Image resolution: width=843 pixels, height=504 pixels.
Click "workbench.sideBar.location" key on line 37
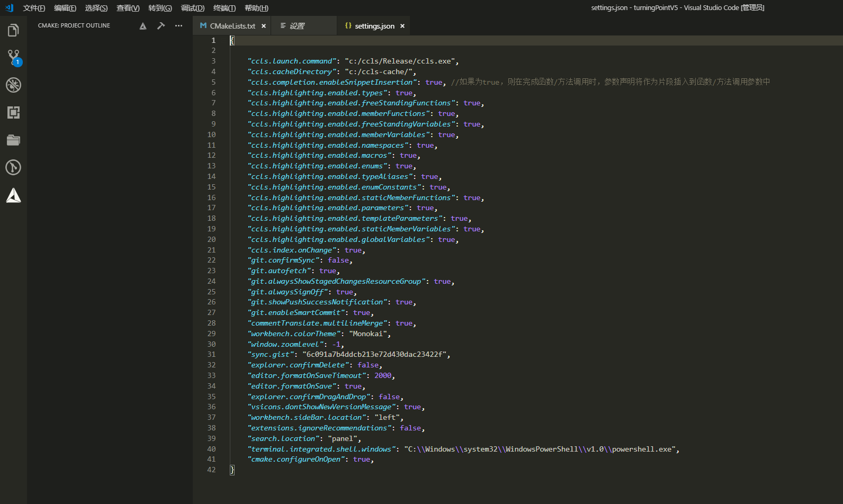pyautogui.click(x=307, y=417)
